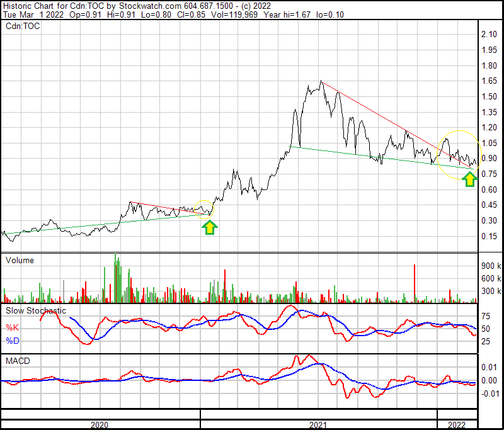Click the 0.00 MACD axis label
Image resolution: width=504 pixels, height=430 pixels.
[x=489, y=381]
